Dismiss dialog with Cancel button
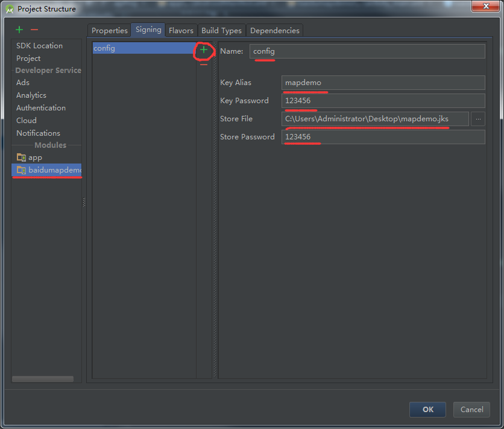The height and width of the screenshot is (429, 504). [471, 409]
